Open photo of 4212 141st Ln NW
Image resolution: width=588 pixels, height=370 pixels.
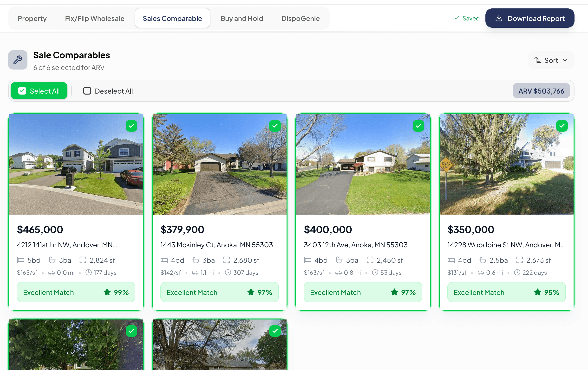[x=76, y=164]
